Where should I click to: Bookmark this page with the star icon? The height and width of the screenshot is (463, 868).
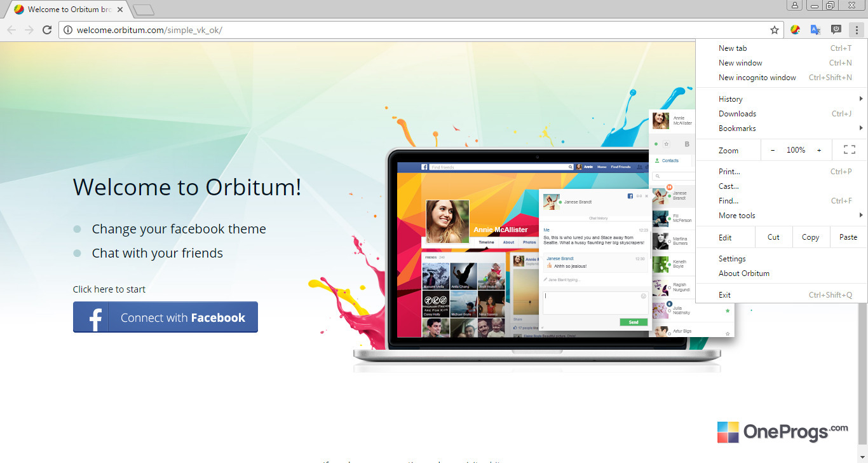(775, 30)
